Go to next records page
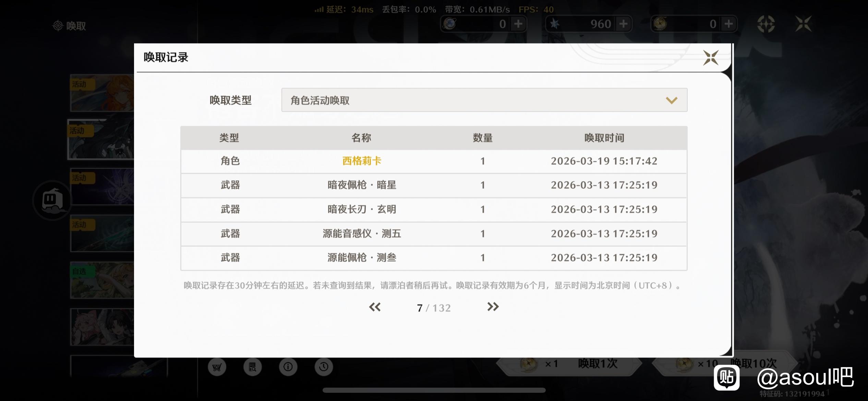Image resolution: width=868 pixels, height=401 pixels. point(493,307)
